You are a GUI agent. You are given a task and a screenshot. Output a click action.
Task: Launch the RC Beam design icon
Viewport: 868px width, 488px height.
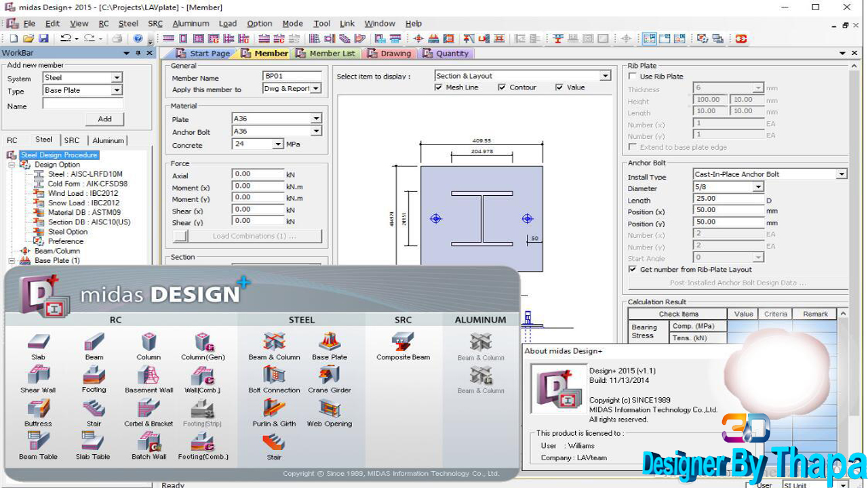pos(94,342)
